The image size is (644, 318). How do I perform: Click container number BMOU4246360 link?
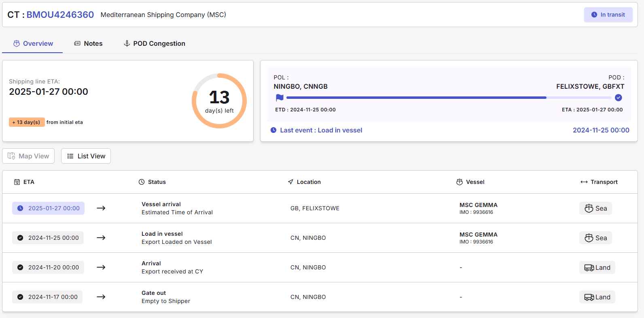pos(60,15)
